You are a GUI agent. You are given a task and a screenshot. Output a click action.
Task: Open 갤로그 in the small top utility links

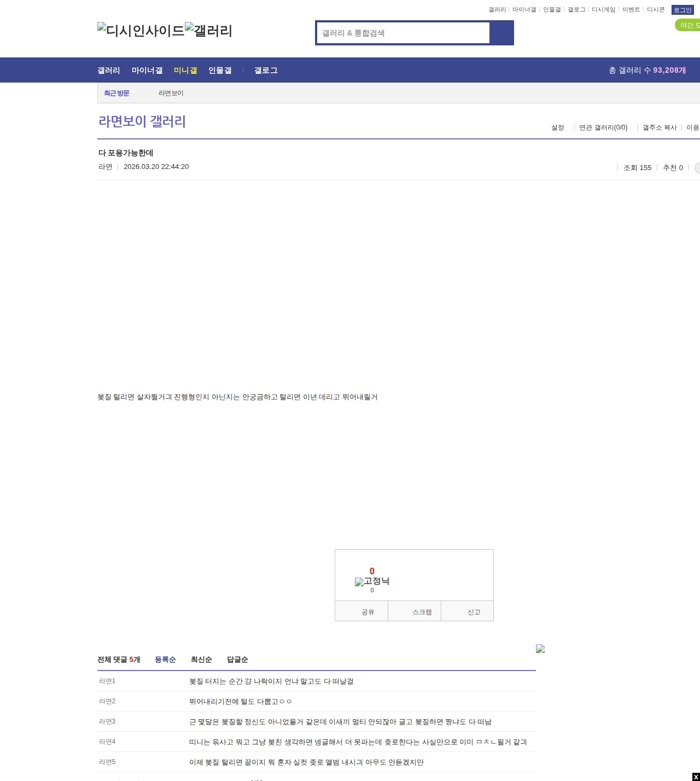tap(576, 10)
